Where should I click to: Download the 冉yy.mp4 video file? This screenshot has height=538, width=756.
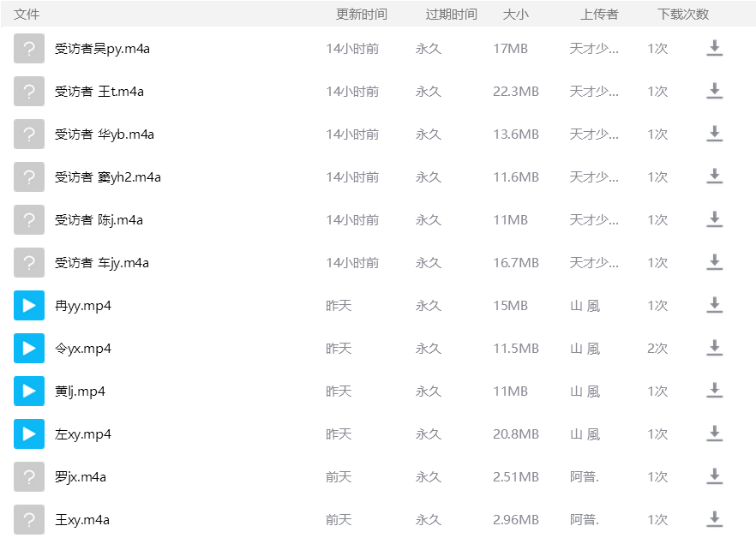click(714, 306)
